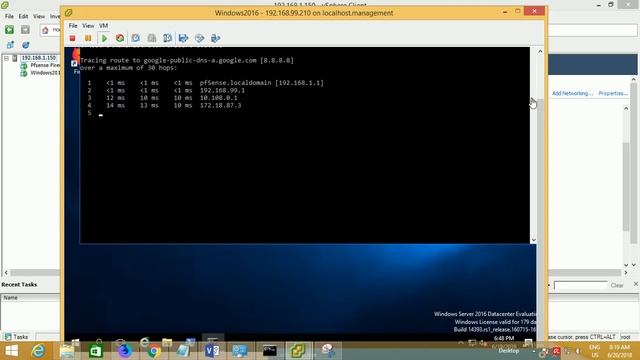Power off the VM with red stop icon
Screen dimensions: 640x360
72,38
